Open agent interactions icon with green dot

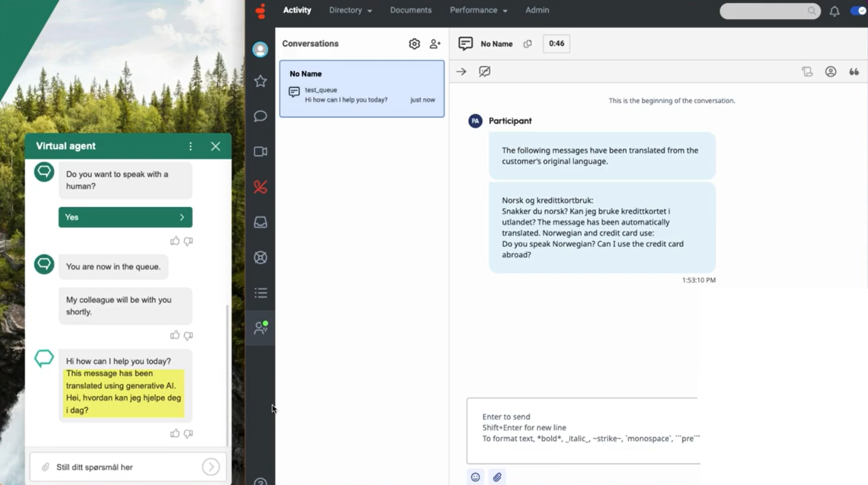click(x=260, y=328)
